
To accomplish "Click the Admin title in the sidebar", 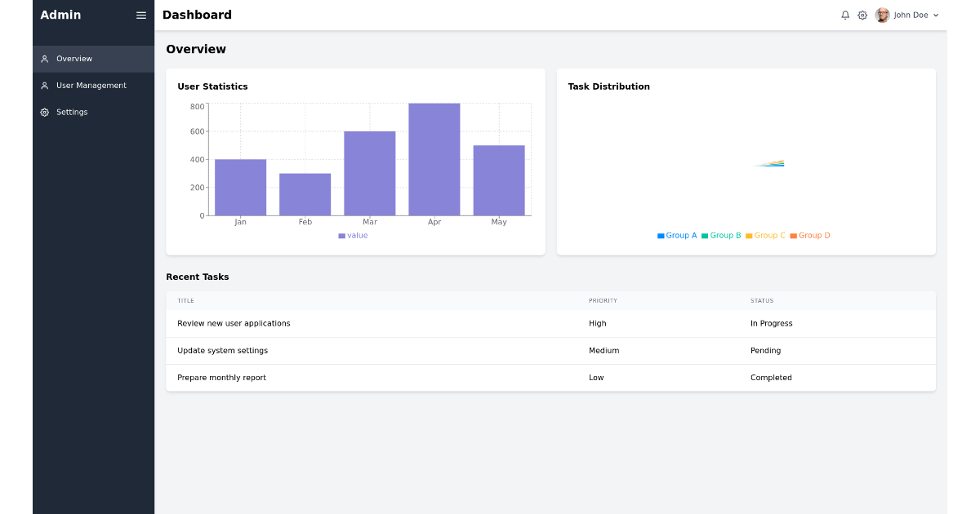I will pyautogui.click(x=61, y=15).
